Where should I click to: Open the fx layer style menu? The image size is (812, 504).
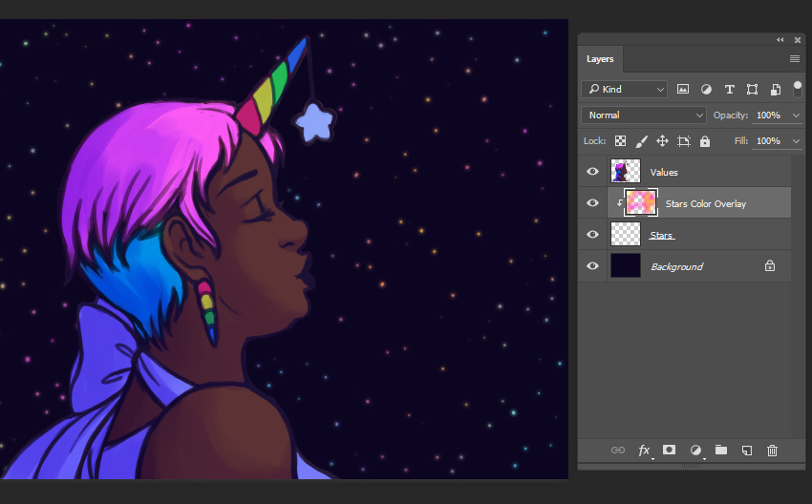645,451
